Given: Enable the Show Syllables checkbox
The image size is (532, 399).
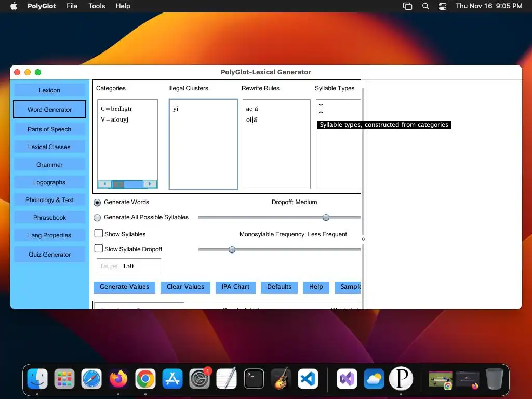Looking at the screenshot, I should [98, 233].
